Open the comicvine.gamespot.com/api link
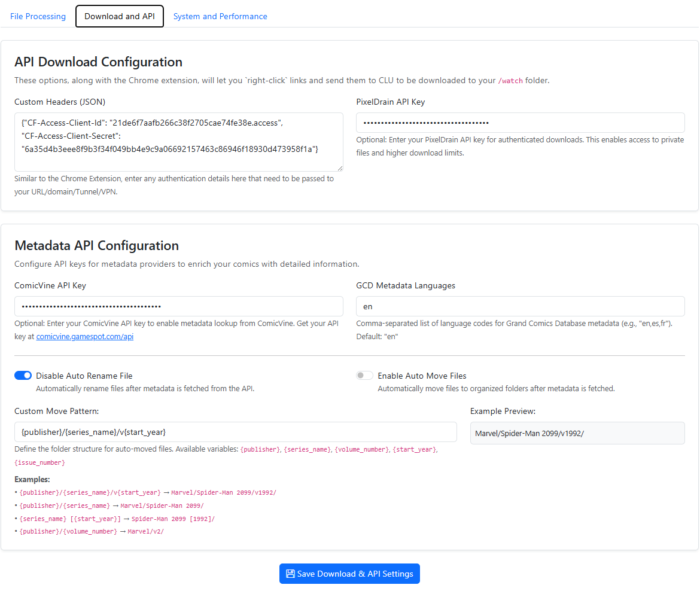This screenshot has height=591, width=700. pos(84,337)
